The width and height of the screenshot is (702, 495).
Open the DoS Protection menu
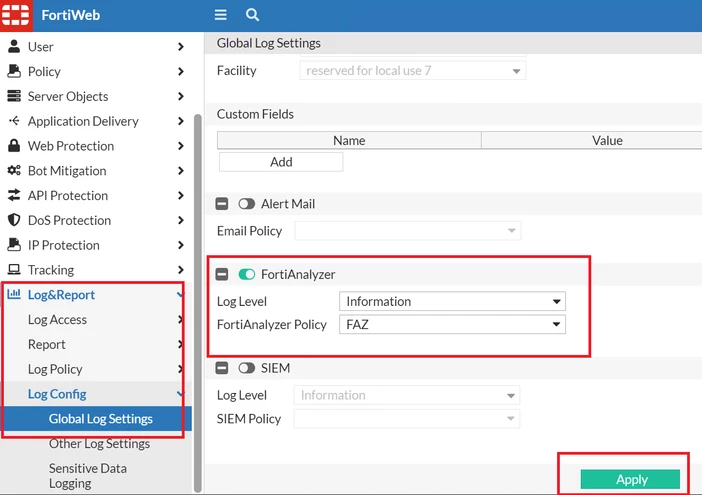coord(96,220)
